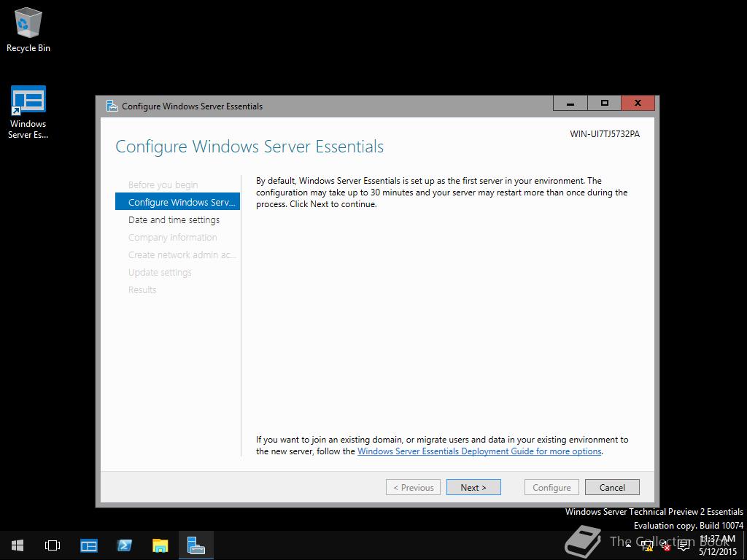Open the Start menu button

tap(18, 545)
